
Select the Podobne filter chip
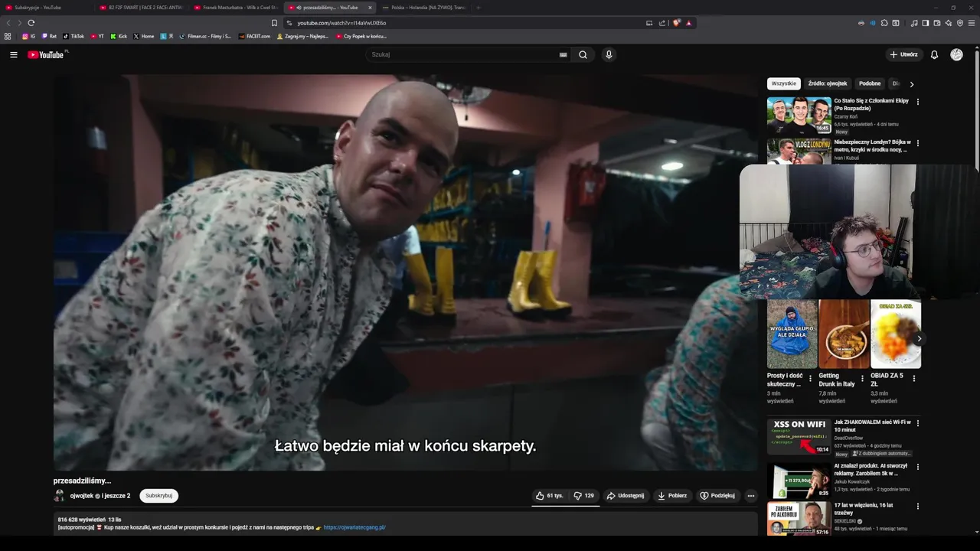pos(870,83)
